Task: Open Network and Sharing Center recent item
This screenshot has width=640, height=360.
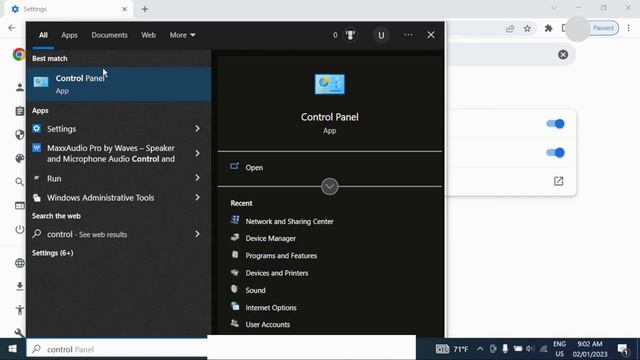Action: 289,221
